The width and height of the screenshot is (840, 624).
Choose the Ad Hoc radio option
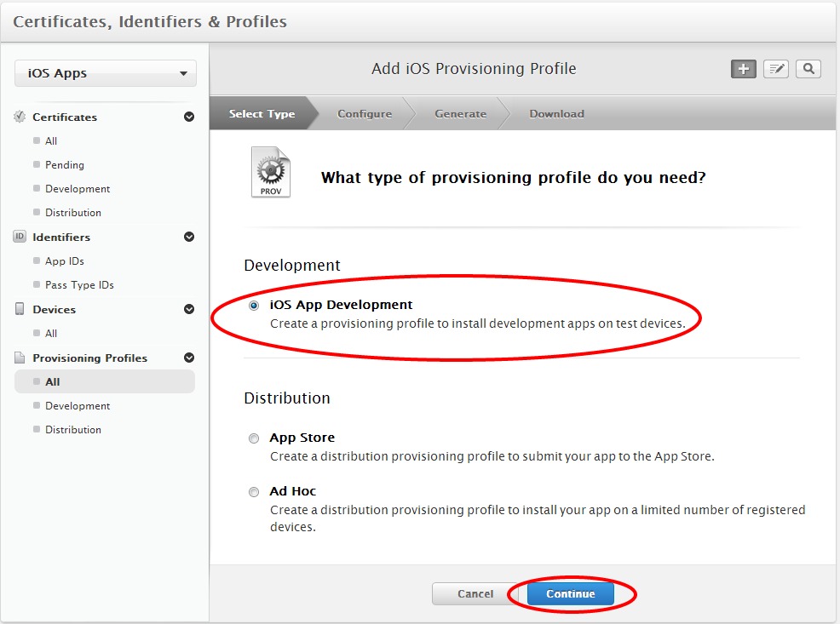(254, 492)
